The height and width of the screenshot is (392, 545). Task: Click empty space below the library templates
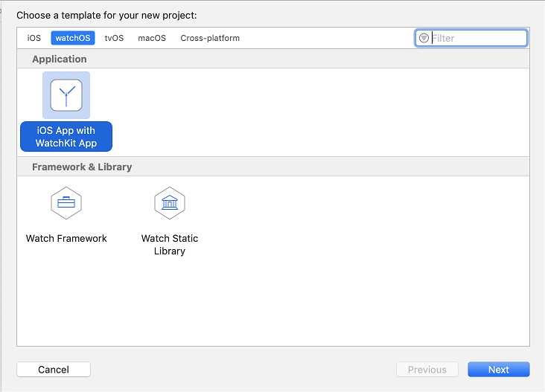[x=272, y=305]
